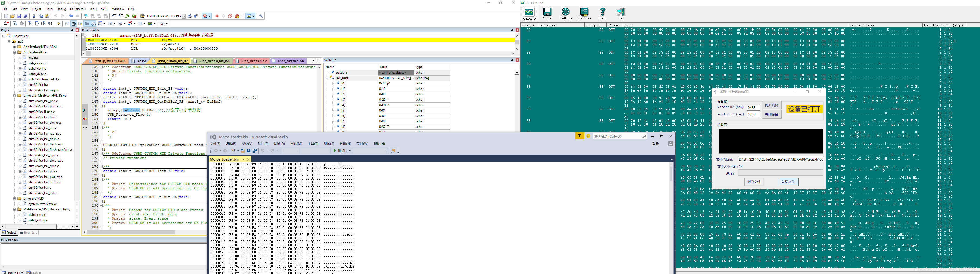Open the editor tab list dropdown arrow
Image resolution: width=980 pixels, height=274 pixels.
click(313, 60)
